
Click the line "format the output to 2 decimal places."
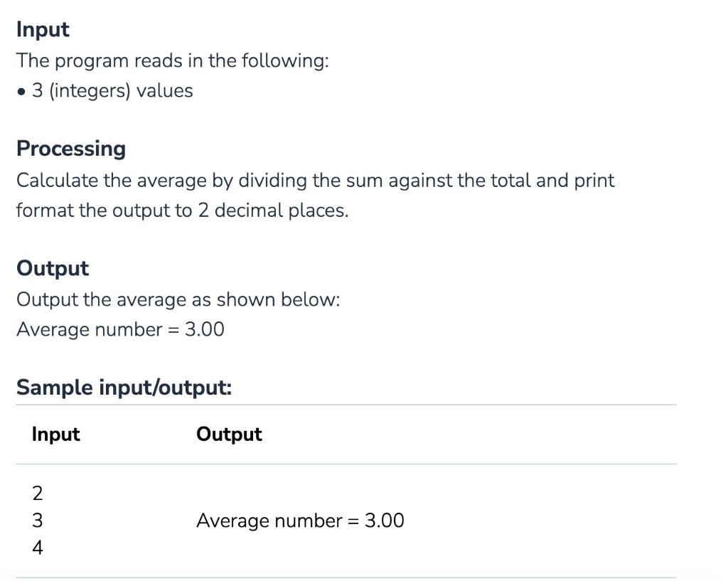tap(183, 210)
